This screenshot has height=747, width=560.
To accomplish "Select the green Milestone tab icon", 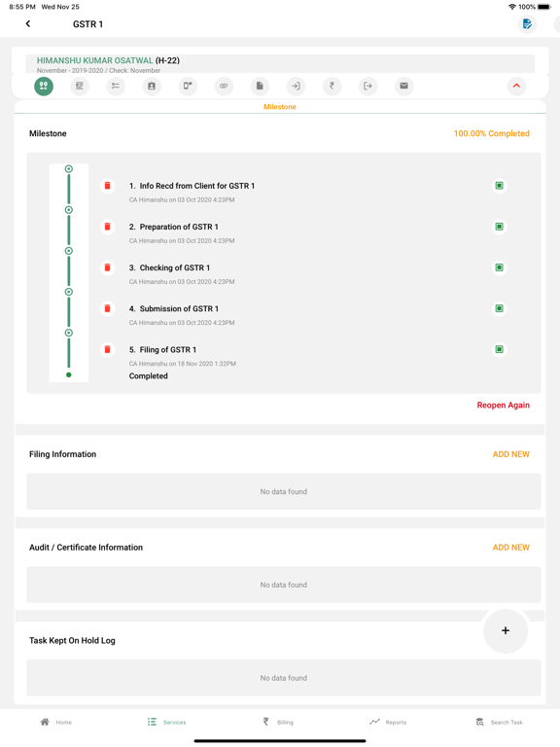I will point(44,86).
